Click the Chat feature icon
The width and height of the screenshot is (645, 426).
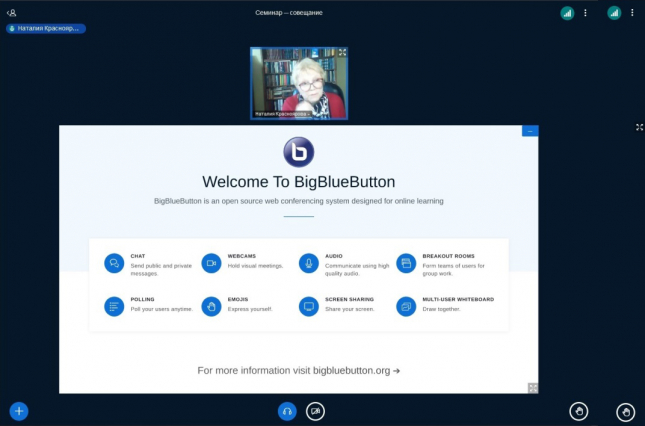pyautogui.click(x=114, y=263)
